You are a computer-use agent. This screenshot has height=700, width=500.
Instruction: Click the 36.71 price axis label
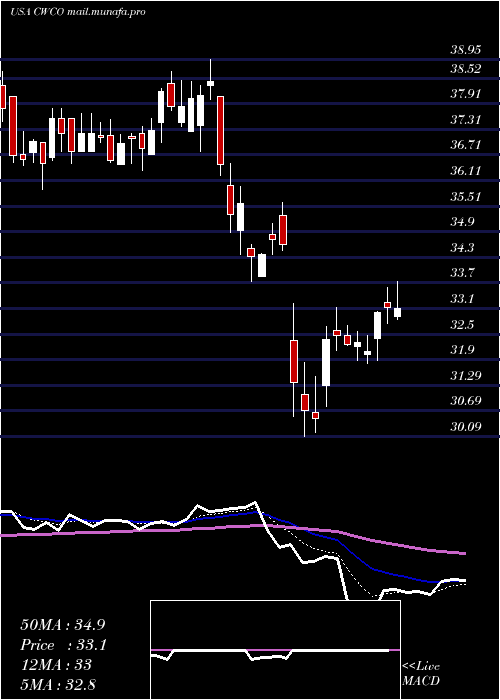pyautogui.click(x=465, y=145)
